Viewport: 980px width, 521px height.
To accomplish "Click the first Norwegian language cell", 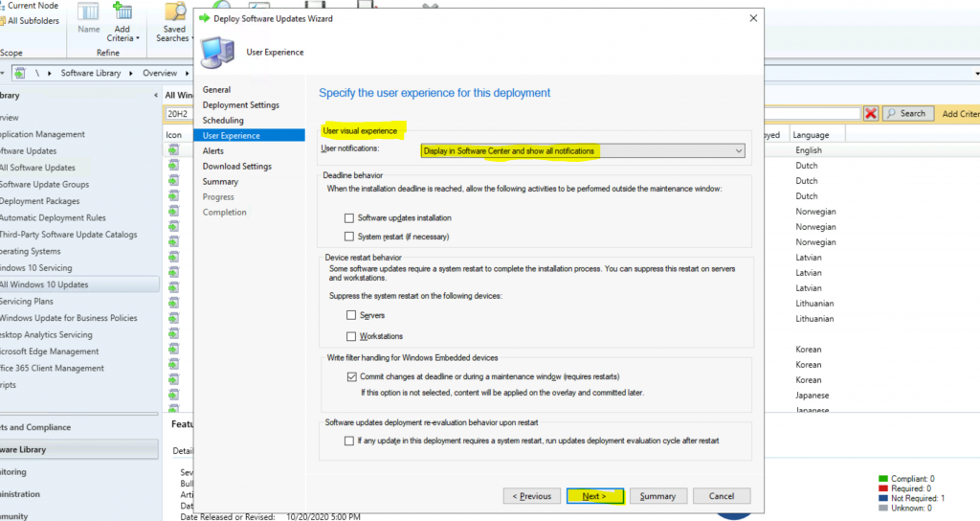I will [815, 212].
